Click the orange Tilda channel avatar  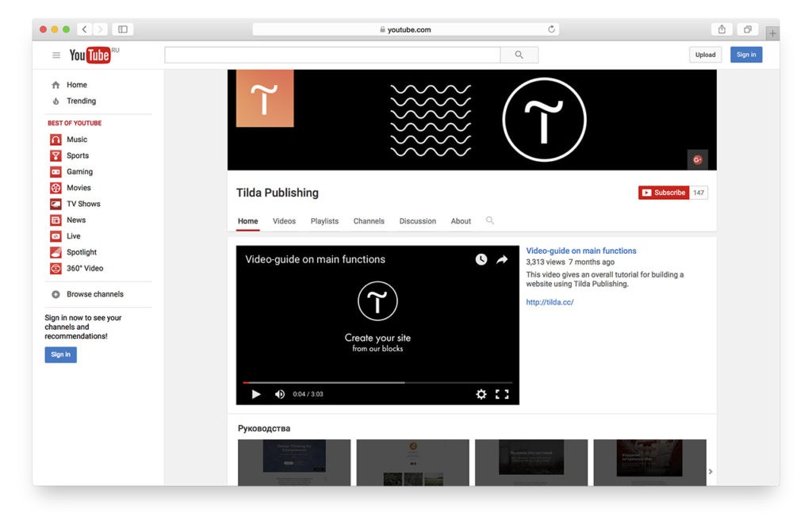[x=265, y=98]
